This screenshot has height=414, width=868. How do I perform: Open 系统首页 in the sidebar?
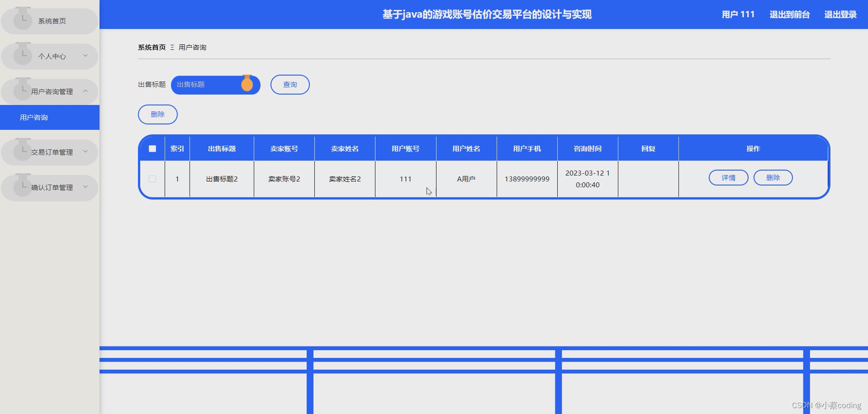point(49,21)
